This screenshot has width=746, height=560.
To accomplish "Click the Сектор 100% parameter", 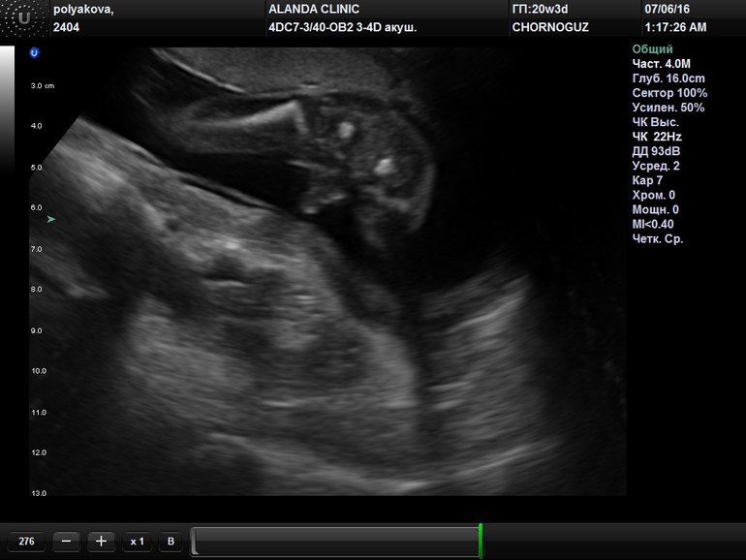I will point(669,93).
